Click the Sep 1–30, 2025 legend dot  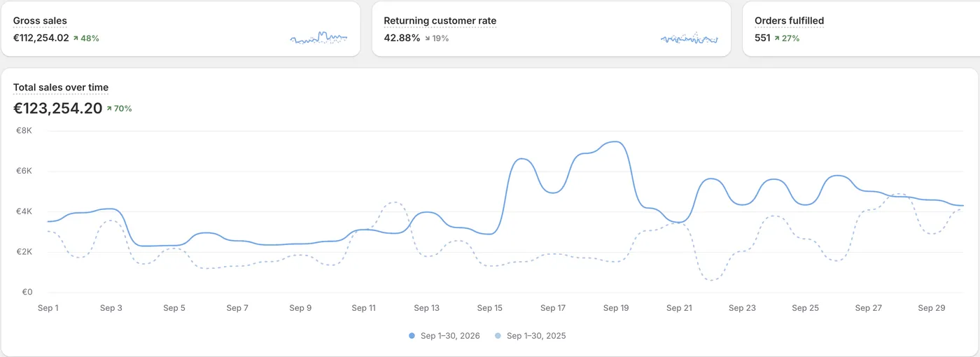[498, 336]
